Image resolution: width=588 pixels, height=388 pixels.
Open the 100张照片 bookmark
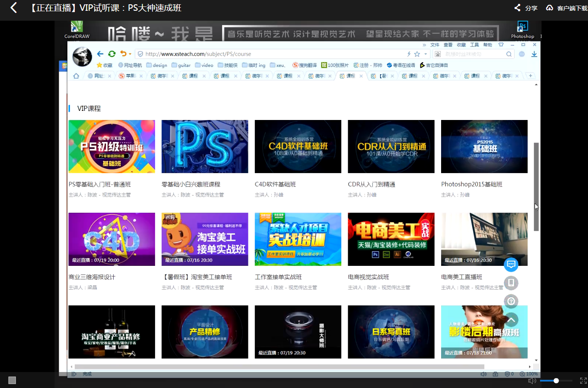(335, 65)
